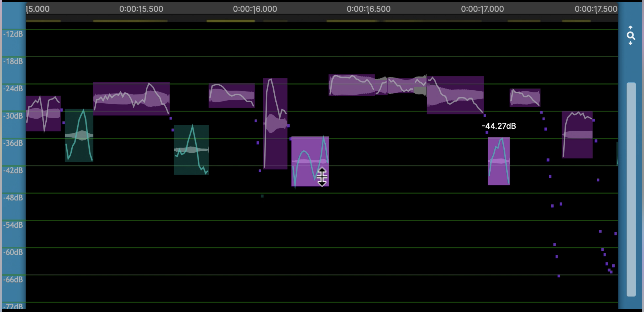Click the -12dB label on the level scale

(x=13, y=34)
